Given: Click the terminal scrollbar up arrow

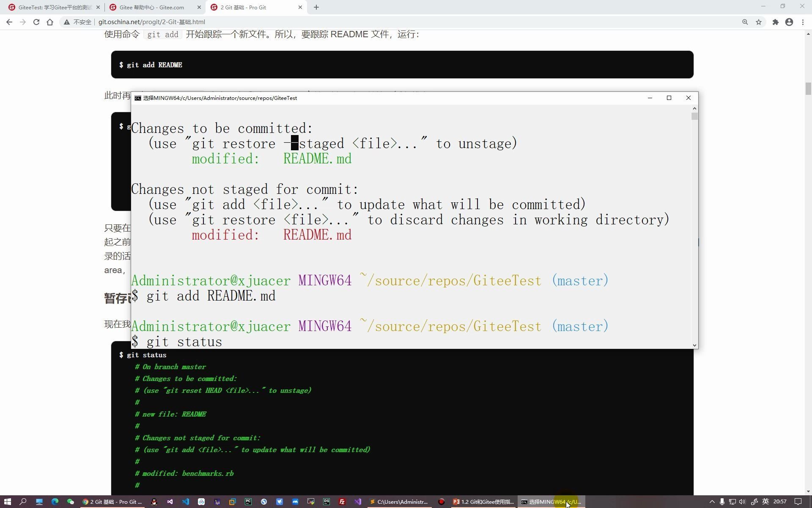Looking at the screenshot, I should [x=694, y=108].
